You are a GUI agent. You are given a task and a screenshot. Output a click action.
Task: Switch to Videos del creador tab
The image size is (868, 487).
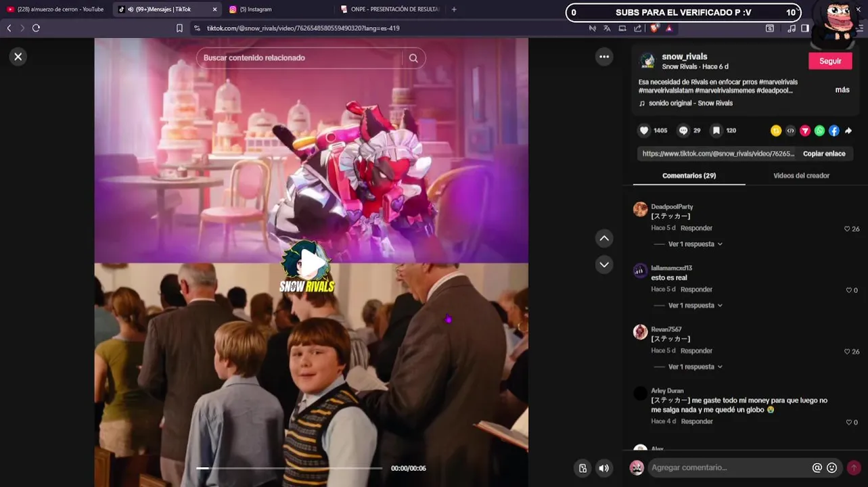tap(801, 175)
